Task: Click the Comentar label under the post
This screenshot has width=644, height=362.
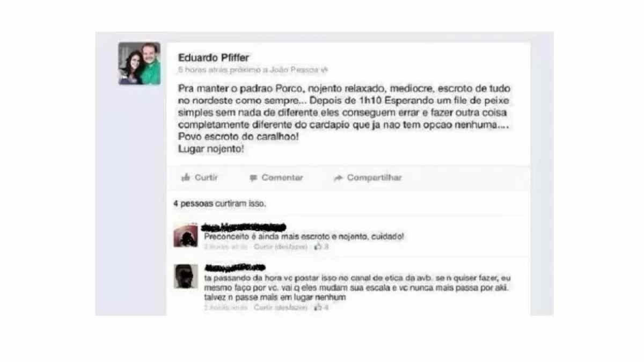Action: [282, 178]
